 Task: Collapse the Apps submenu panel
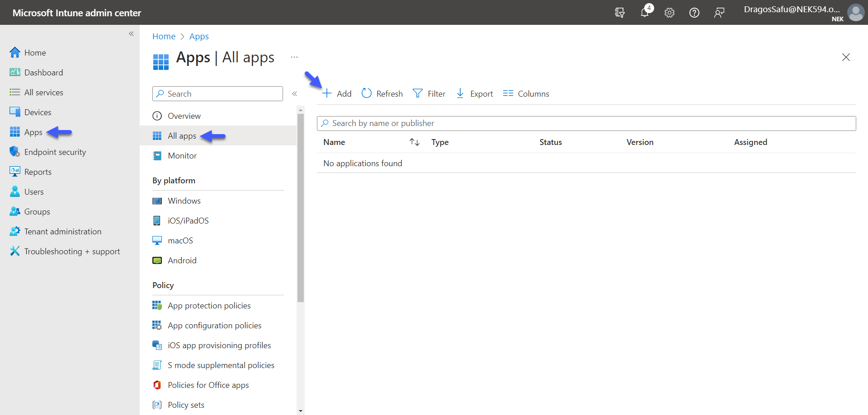click(x=294, y=93)
